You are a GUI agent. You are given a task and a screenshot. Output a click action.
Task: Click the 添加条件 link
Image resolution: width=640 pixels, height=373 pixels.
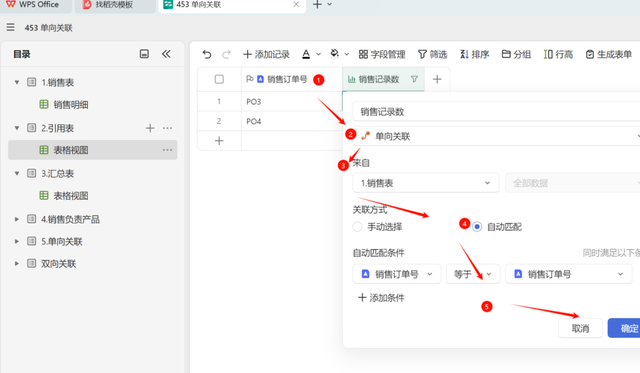(381, 298)
